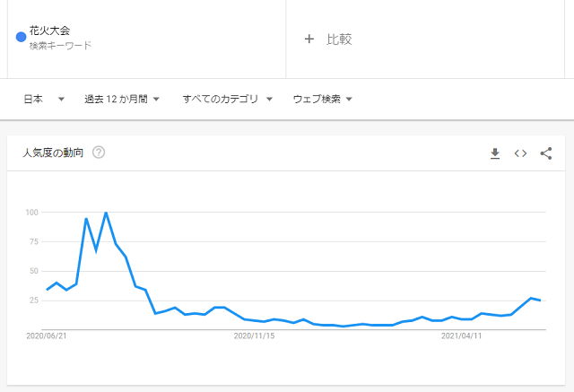Click the 花火大会 search term field
Image resolution: width=574 pixels, height=392 pixels.
pyautogui.click(x=146, y=39)
